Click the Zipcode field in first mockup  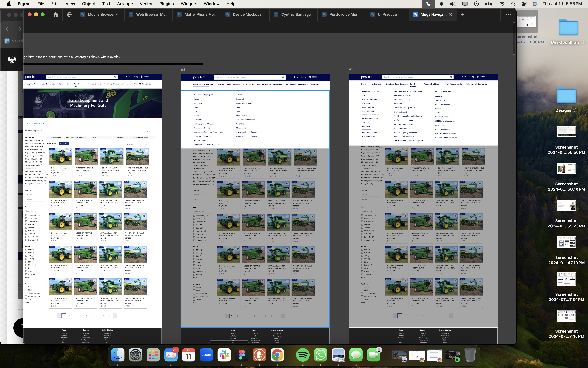[34, 194]
